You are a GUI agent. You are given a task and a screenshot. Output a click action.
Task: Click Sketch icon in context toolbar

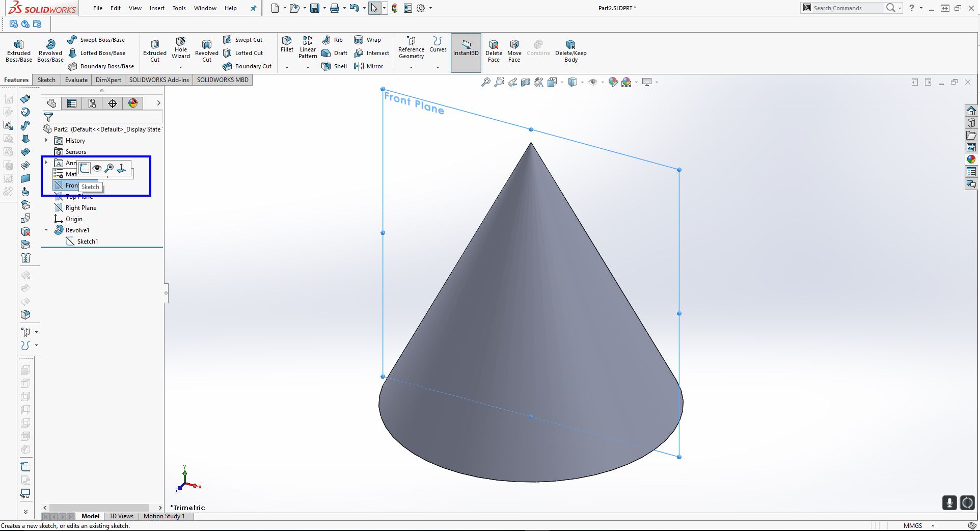[x=85, y=168]
